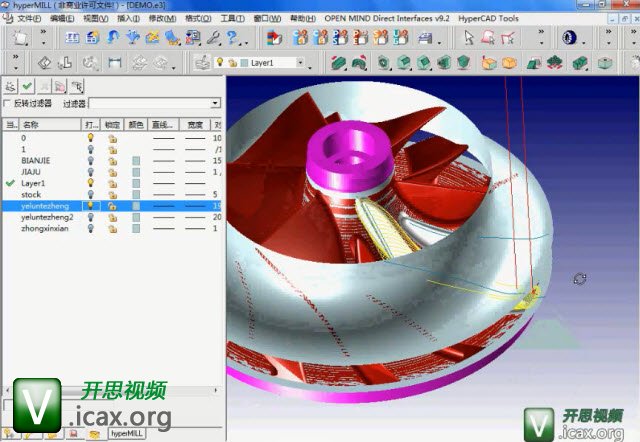Toggle visibility bulb for layer 0
640x442 pixels.
pos(91,138)
